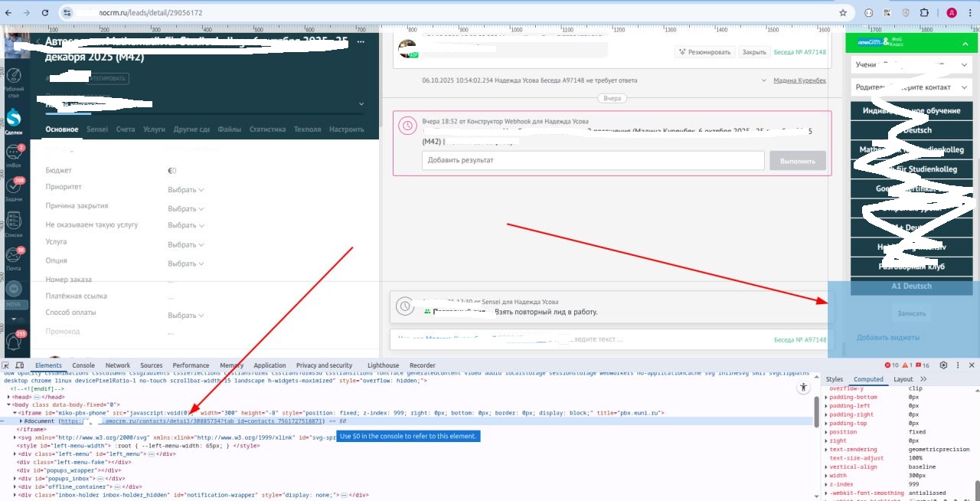This screenshot has height=501, width=980.
Task: Bookmark this page with star icon
Action: pos(843,13)
